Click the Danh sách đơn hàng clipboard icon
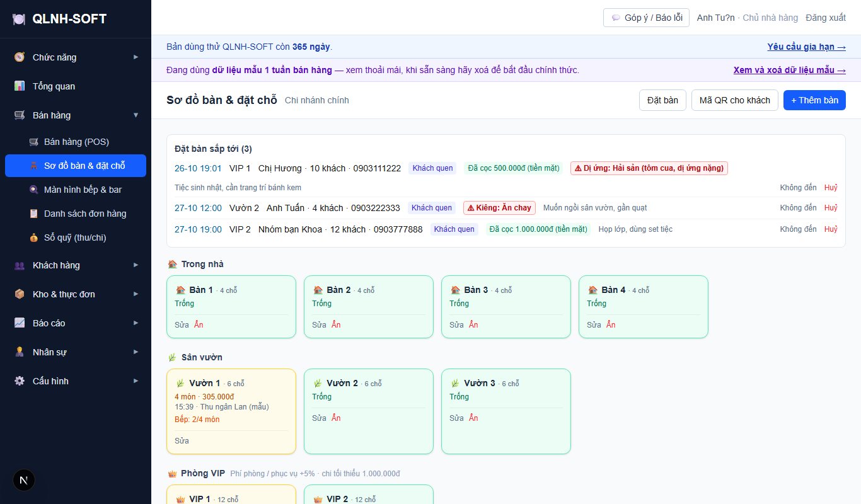The height and width of the screenshot is (504, 861). pos(33,214)
